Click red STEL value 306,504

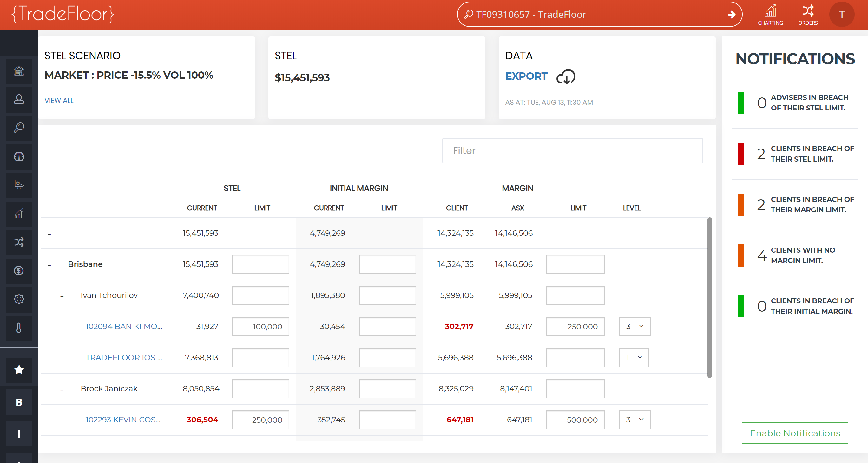click(202, 420)
